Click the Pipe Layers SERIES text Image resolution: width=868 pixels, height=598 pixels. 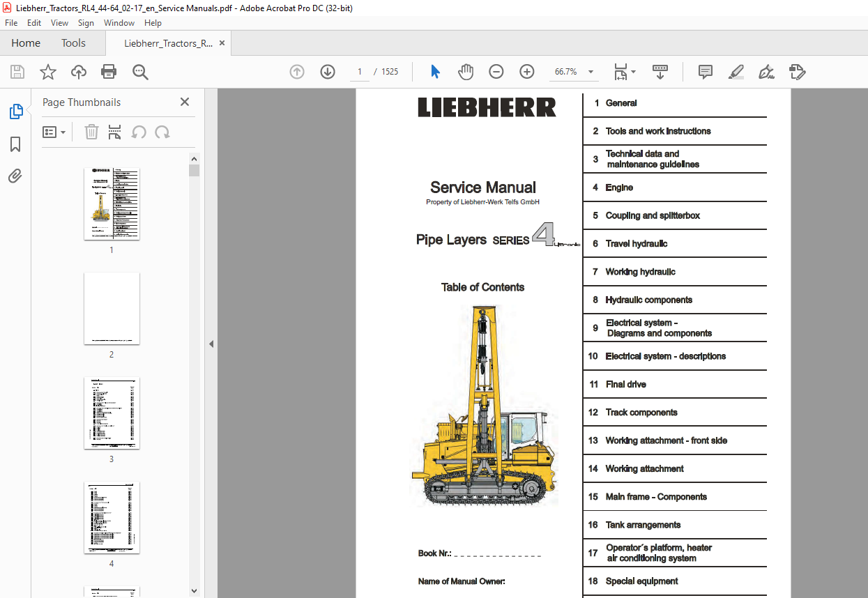[x=473, y=240]
